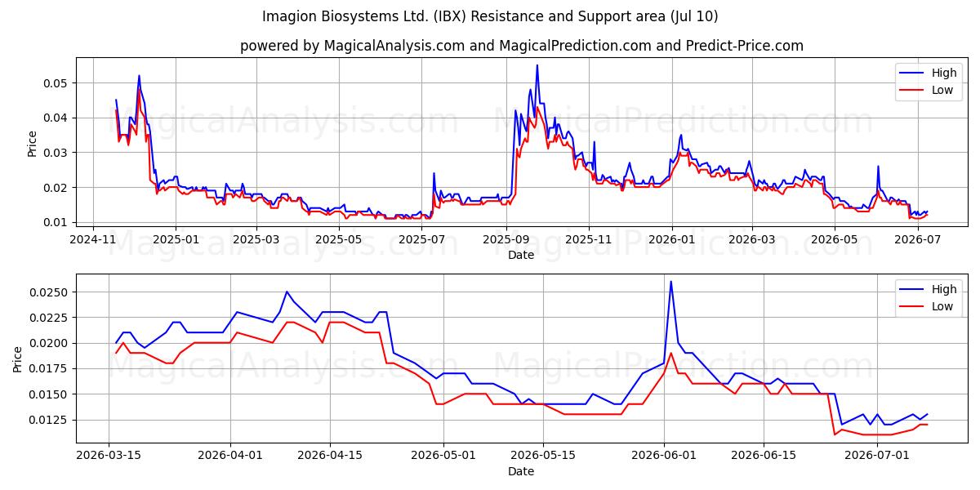Viewport: 980px width, 490px height.
Task: Click the '0.0250' price tick label
Action: tap(49, 292)
